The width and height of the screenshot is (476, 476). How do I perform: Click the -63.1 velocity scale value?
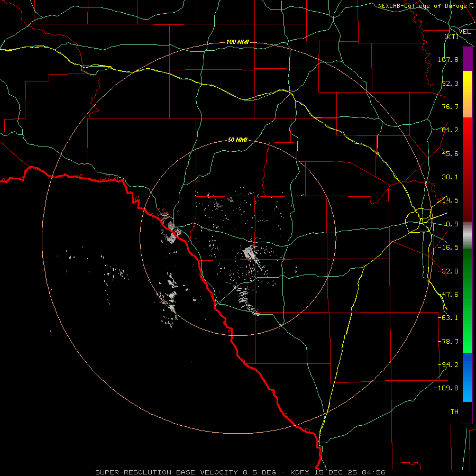tap(448, 318)
